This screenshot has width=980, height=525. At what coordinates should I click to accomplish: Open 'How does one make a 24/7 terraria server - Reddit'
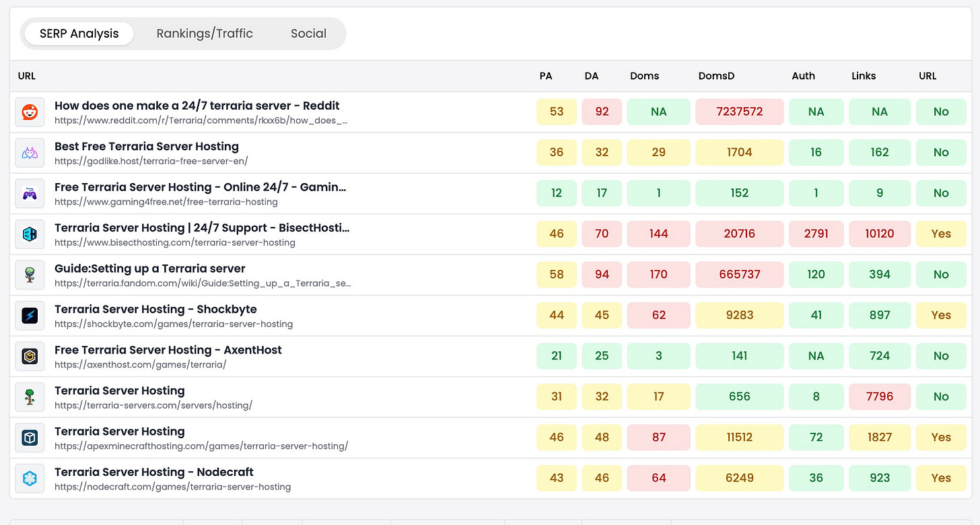click(197, 106)
